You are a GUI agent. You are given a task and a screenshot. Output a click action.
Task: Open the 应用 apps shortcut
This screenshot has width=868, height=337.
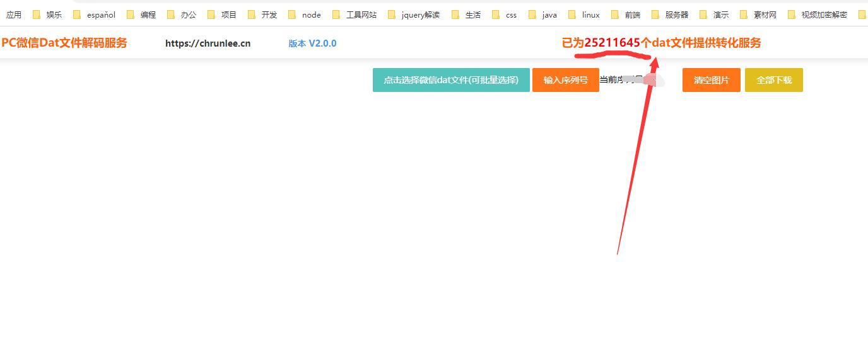point(14,14)
